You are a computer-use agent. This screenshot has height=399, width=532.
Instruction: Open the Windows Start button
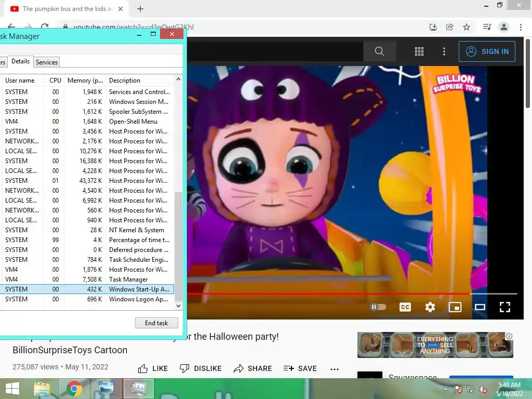[x=12, y=389]
